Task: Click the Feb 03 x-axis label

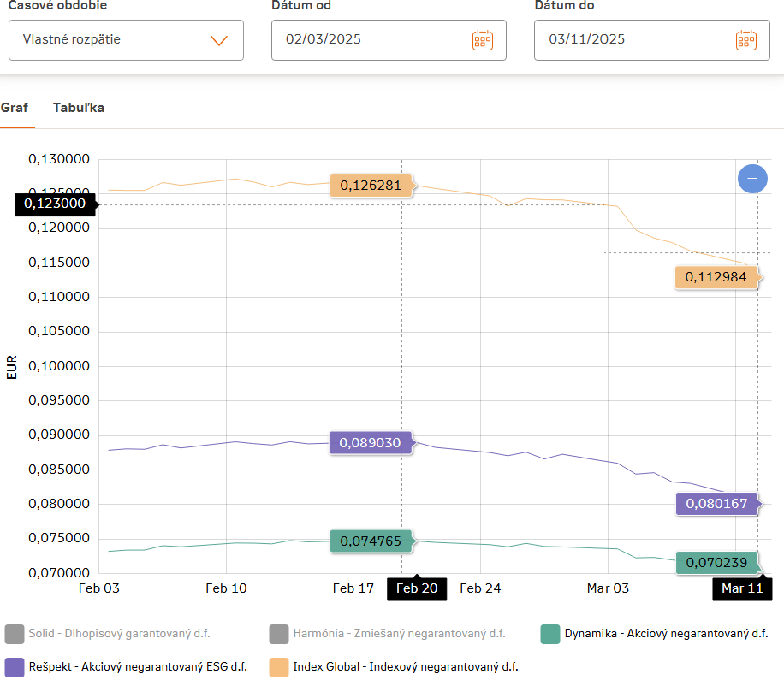Action: pos(99,588)
